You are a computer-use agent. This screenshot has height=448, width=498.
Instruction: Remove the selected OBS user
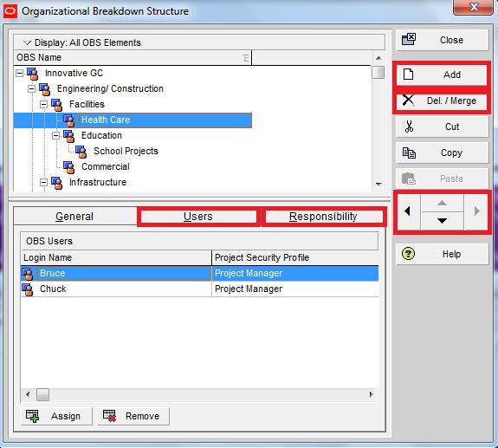[133, 416]
